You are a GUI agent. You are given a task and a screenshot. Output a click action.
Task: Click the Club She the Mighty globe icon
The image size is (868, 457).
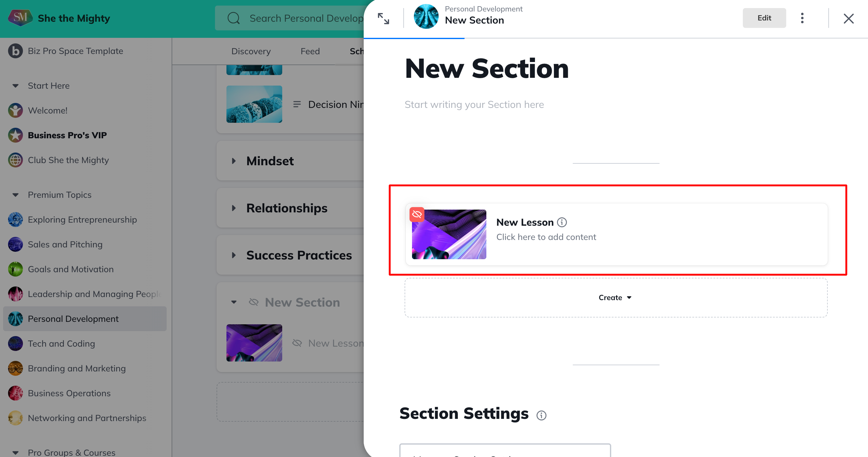click(15, 160)
